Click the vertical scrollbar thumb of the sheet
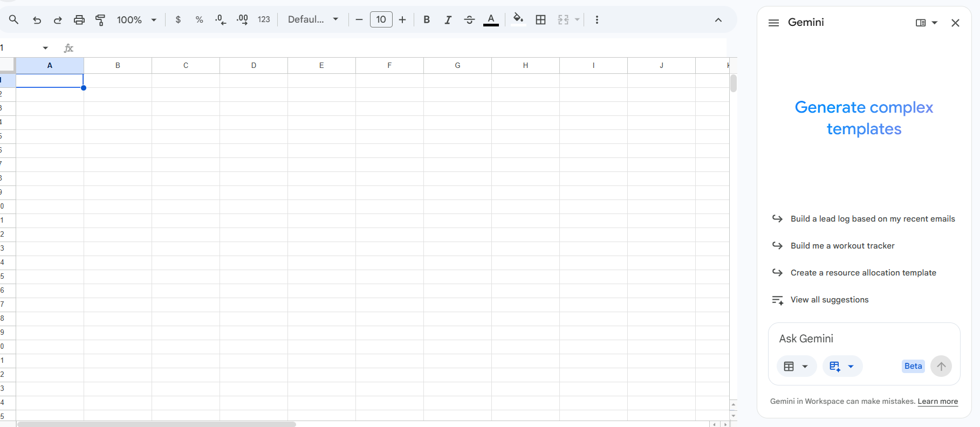The width and height of the screenshot is (980, 427). tap(734, 84)
